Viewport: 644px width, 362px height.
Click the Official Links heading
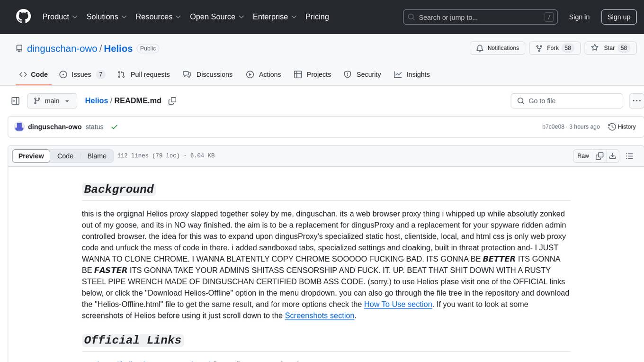pos(133,340)
